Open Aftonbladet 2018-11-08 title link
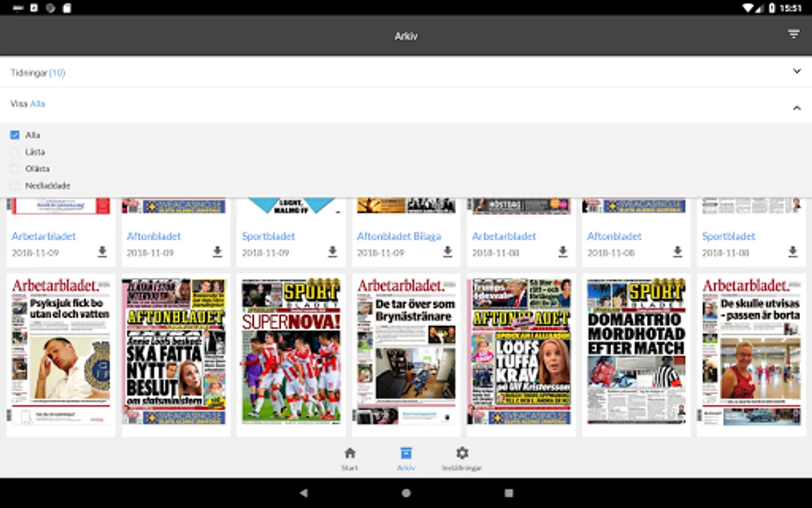Screen dimensions: 812x508 tap(614, 237)
